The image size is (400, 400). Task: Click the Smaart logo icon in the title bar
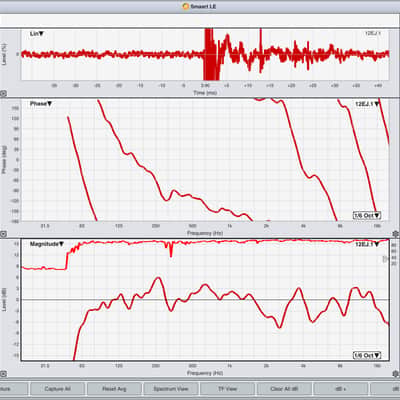pos(186,6)
